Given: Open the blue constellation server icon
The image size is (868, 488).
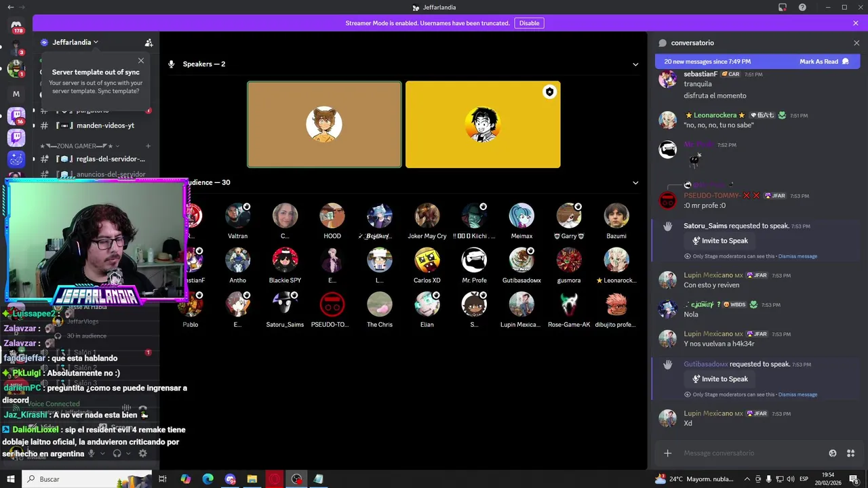Looking at the screenshot, I should [16, 159].
